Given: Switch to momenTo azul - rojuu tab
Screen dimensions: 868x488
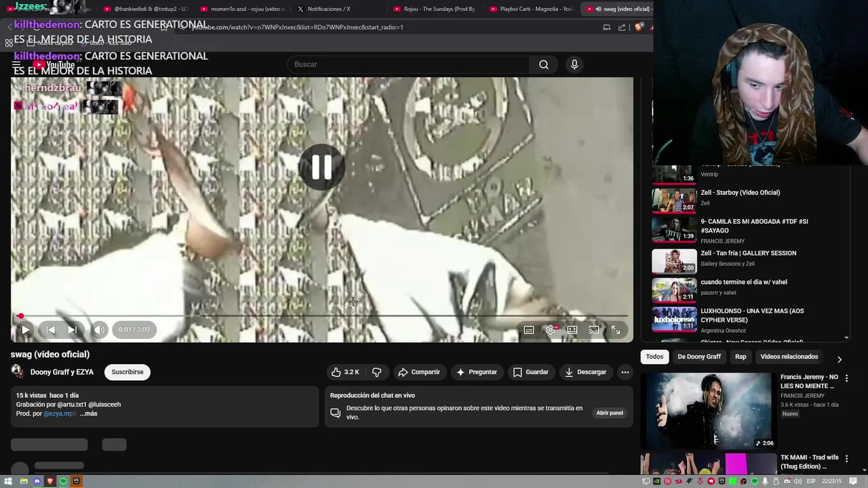Looking at the screenshot, I should coord(242,9).
